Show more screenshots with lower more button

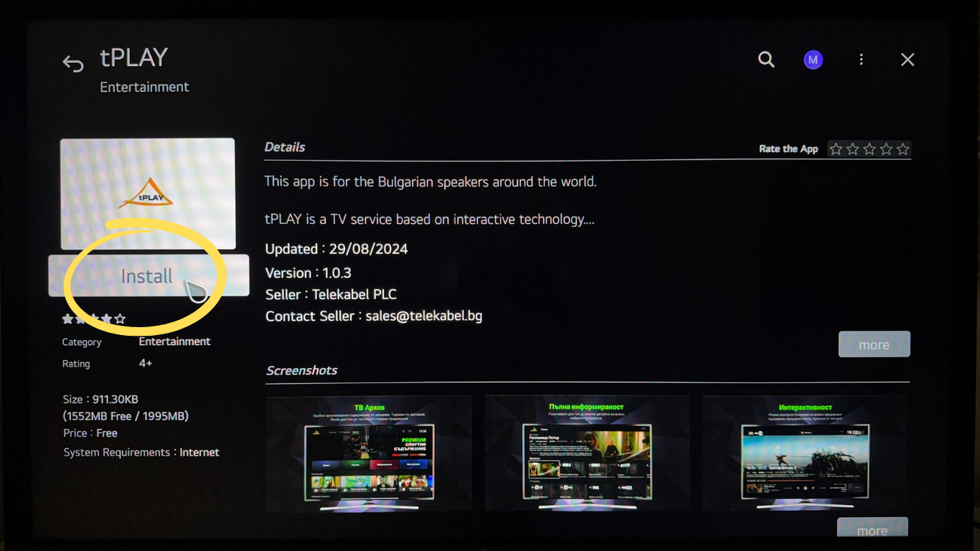[x=872, y=529]
